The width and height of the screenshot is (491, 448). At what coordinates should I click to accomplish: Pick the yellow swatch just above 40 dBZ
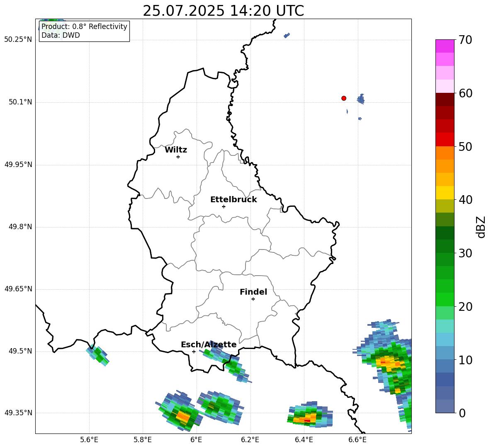pos(445,193)
